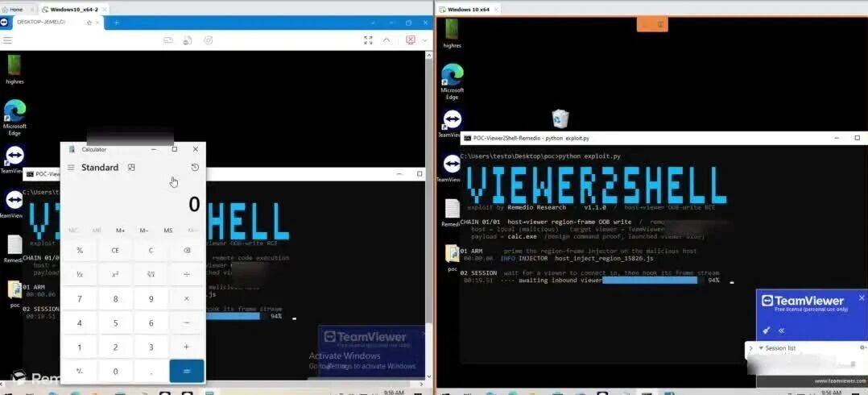Click the paintbrush icon in TeamViewer panel
The image size is (868, 395).
767,331
